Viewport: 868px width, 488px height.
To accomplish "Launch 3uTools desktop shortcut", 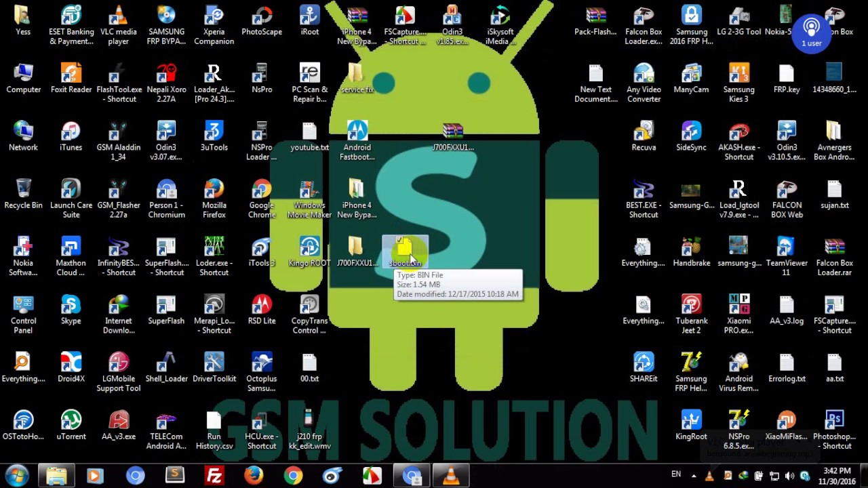I will point(214,136).
